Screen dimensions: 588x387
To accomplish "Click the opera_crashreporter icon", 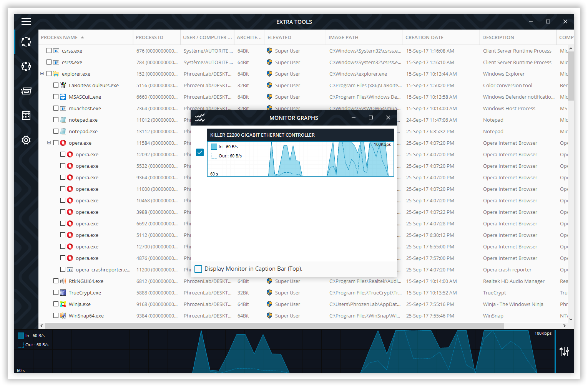I will tap(70, 270).
